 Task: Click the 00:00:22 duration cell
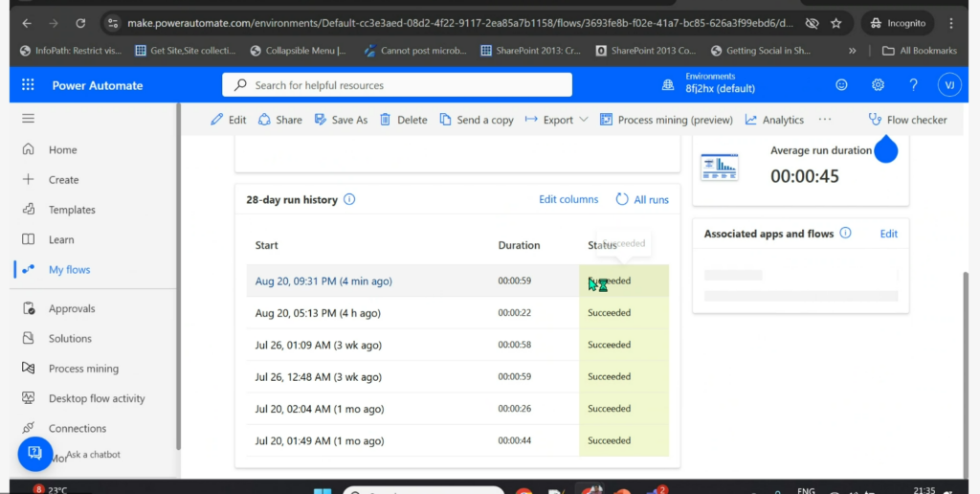pos(514,313)
